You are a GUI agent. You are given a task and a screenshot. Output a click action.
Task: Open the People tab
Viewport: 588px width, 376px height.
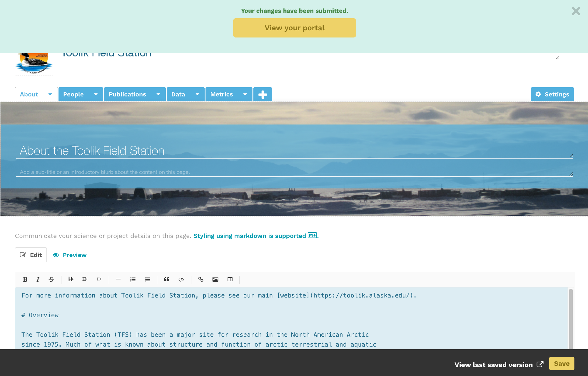coord(73,94)
